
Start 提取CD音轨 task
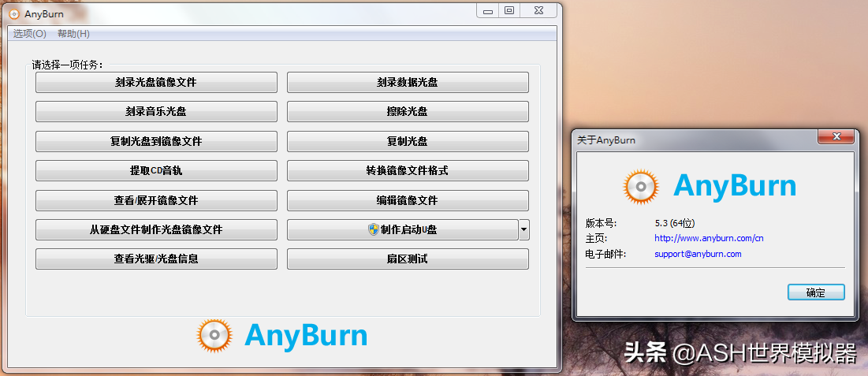point(156,170)
